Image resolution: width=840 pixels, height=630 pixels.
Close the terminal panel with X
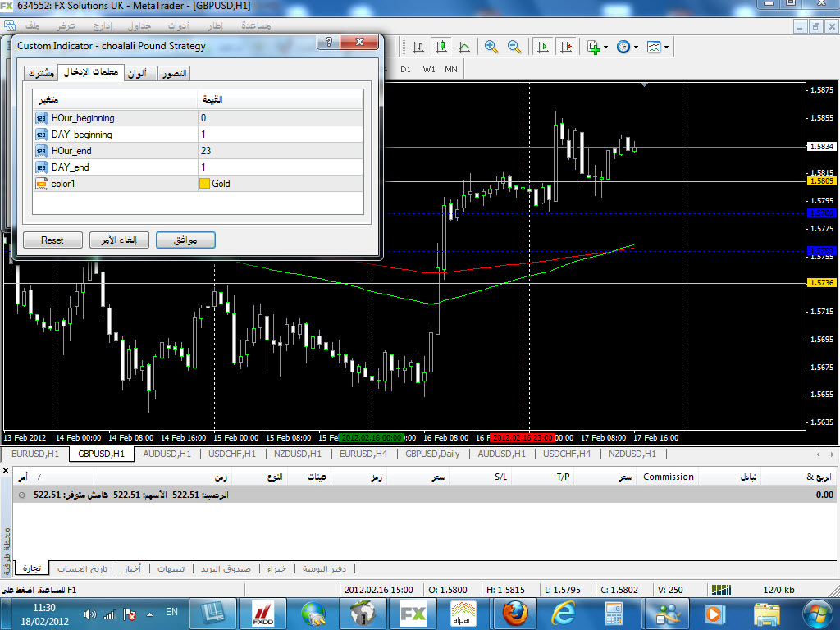6,470
